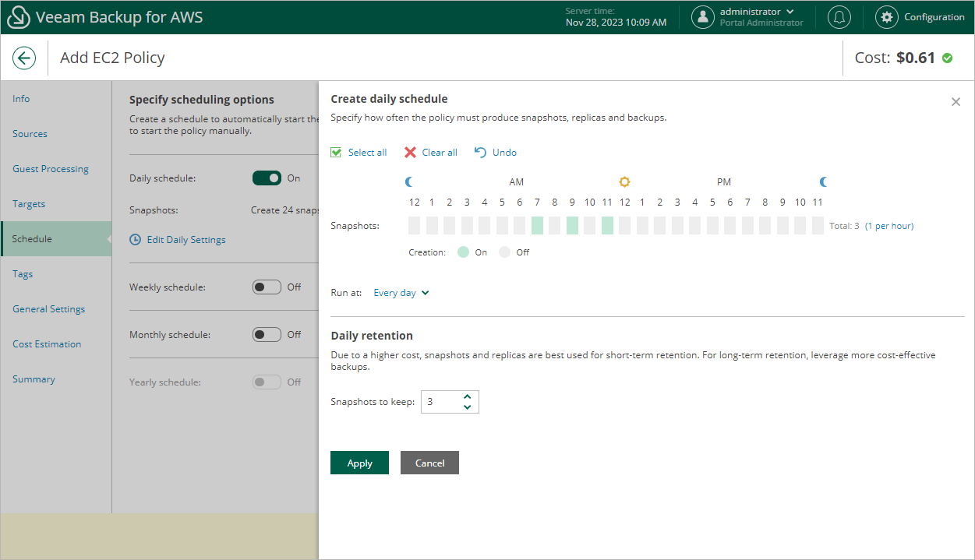Disable the 11 AM snapshot cell
Screen dimensions: 975x560
pyautogui.click(x=607, y=226)
